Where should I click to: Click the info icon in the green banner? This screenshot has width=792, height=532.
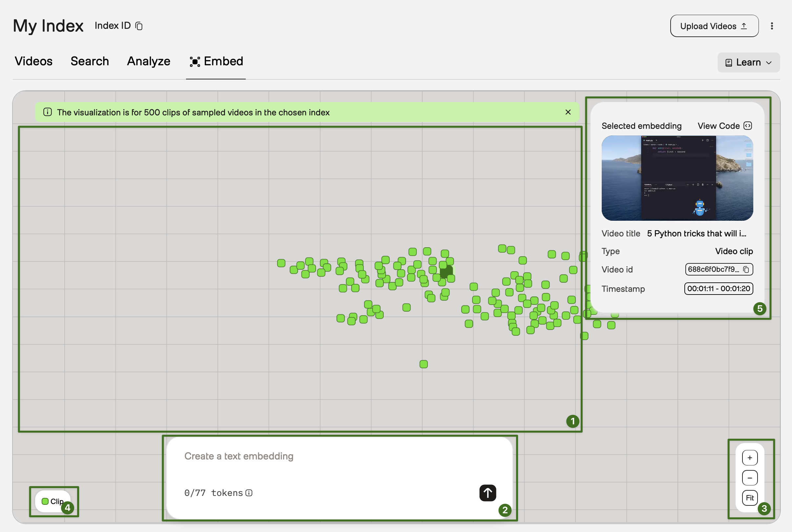coord(47,112)
